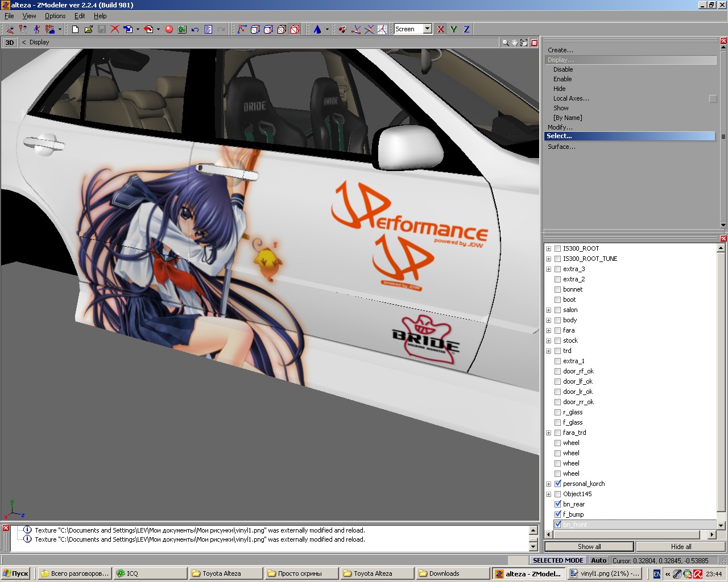The height and width of the screenshot is (582, 728).
Task: Expand the salon tree node
Action: (548, 310)
